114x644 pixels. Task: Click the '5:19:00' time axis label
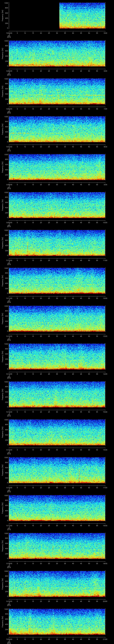tap(9, 602)
